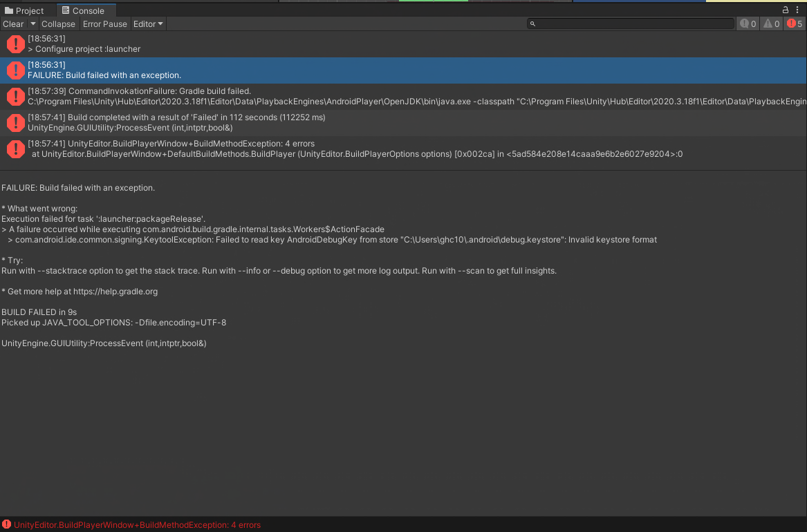The height and width of the screenshot is (532, 807).
Task: Toggle warning messages filter showing 0
Action: [772, 23]
